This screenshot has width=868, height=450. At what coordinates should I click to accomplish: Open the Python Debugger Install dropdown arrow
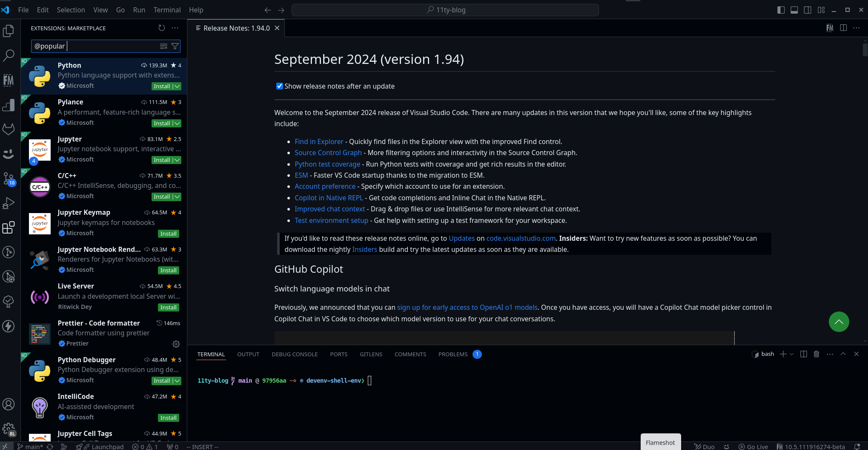[x=177, y=381]
